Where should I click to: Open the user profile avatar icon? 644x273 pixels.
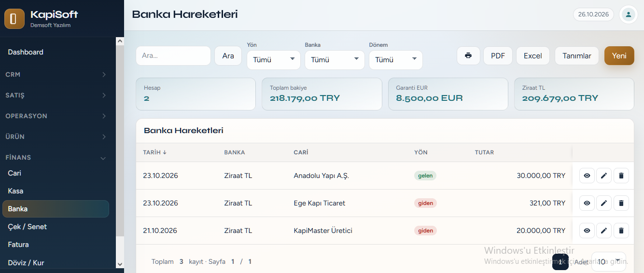pyautogui.click(x=628, y=14)
